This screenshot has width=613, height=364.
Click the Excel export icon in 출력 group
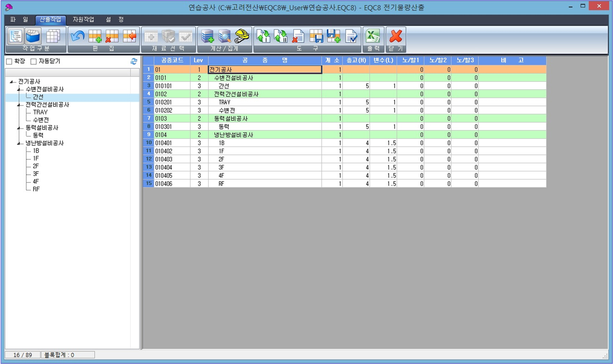coord(373,36)
